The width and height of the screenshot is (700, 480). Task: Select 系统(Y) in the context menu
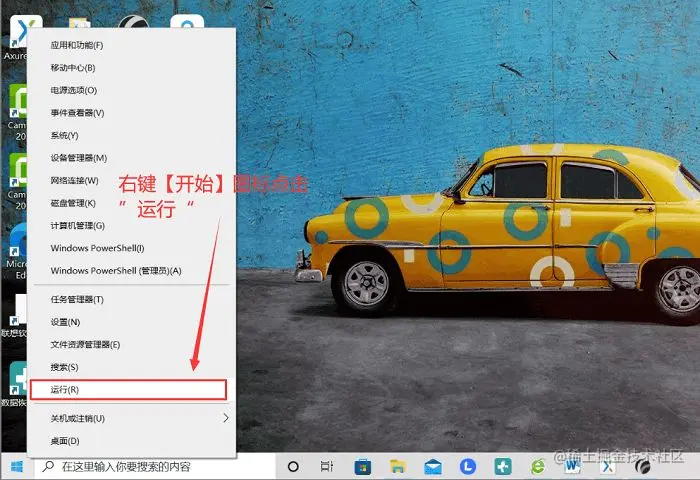(131, 135)
